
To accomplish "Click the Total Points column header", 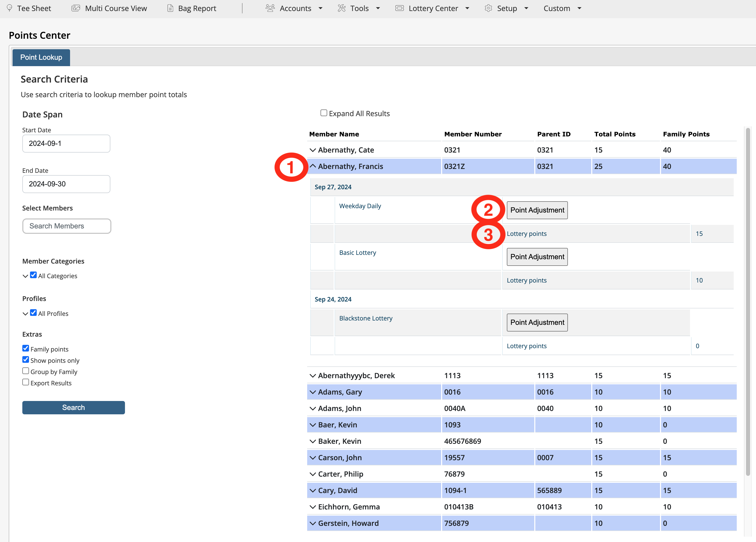I will (615, 134).
